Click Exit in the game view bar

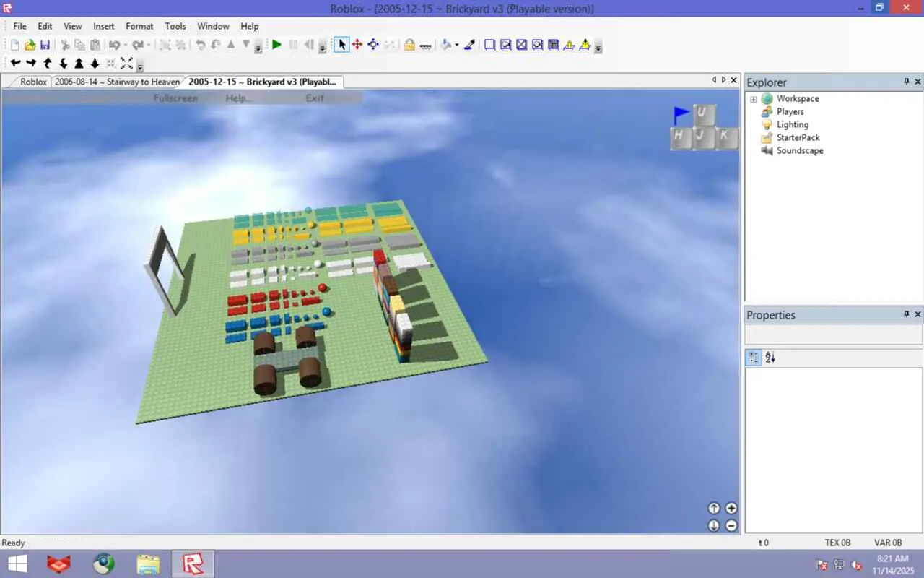(315, 98)
